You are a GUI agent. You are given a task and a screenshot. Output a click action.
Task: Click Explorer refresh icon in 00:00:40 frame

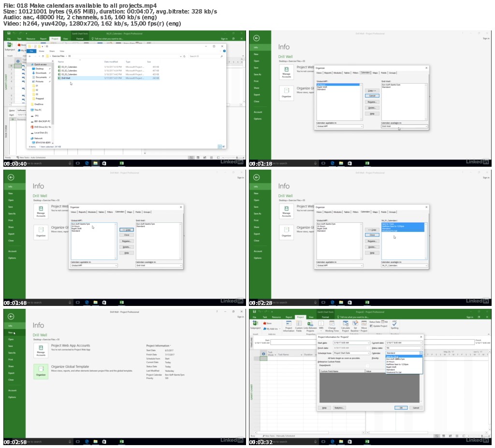(184, 56)
